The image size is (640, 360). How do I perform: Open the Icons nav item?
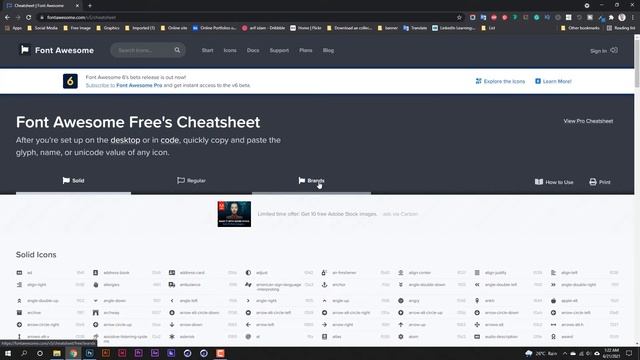coord(230,51)
